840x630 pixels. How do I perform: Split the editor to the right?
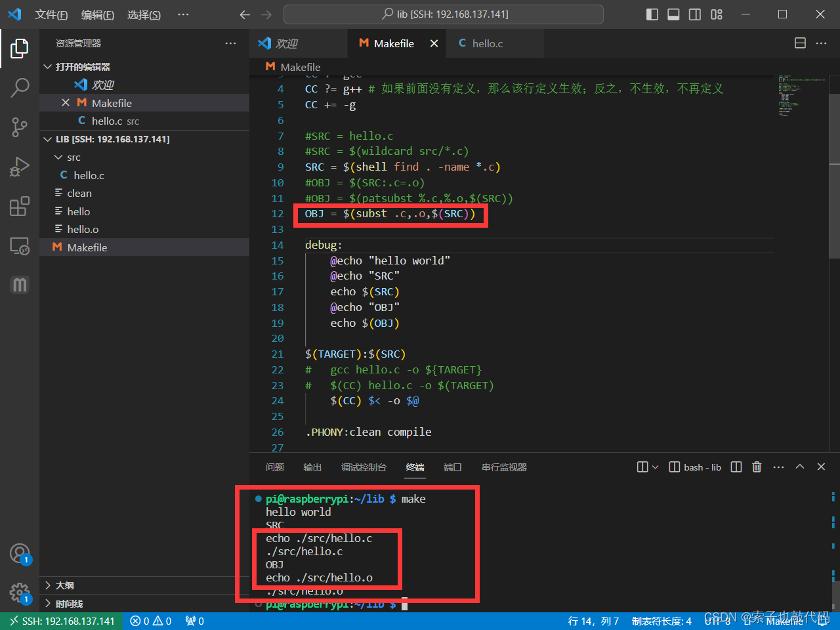coord(800,43)
